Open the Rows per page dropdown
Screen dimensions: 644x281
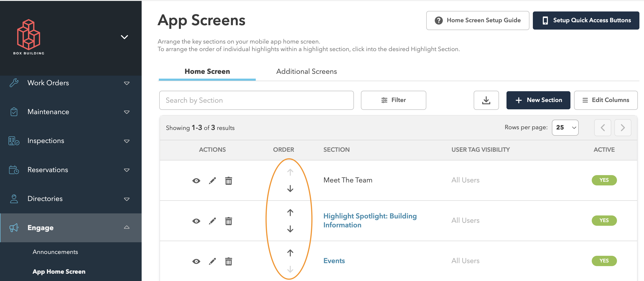pos(565,127)
